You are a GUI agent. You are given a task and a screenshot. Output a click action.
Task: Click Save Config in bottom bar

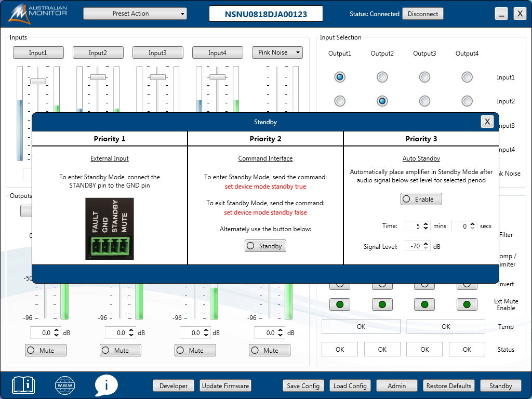tap(303, 385)
